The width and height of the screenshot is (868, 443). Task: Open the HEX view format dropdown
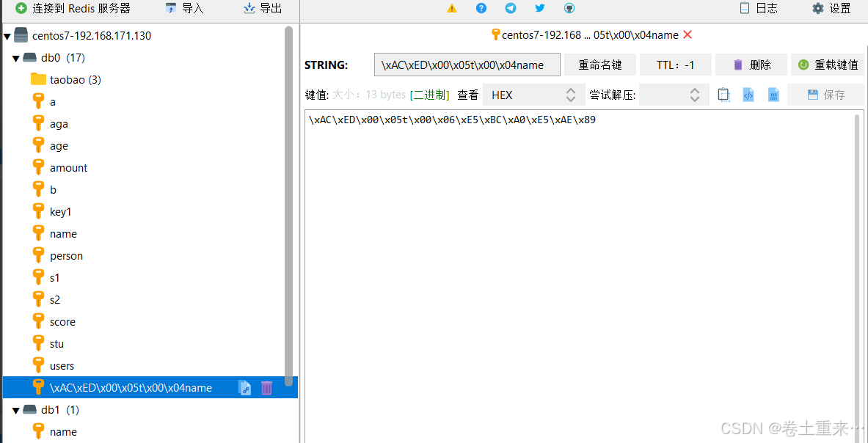click(x=533, y=95)
